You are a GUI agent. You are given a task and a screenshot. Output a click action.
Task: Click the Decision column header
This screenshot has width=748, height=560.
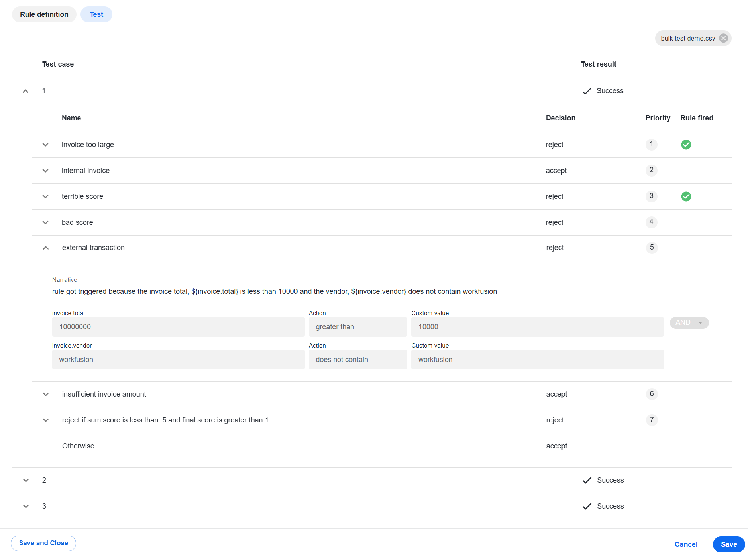point(561,118)
